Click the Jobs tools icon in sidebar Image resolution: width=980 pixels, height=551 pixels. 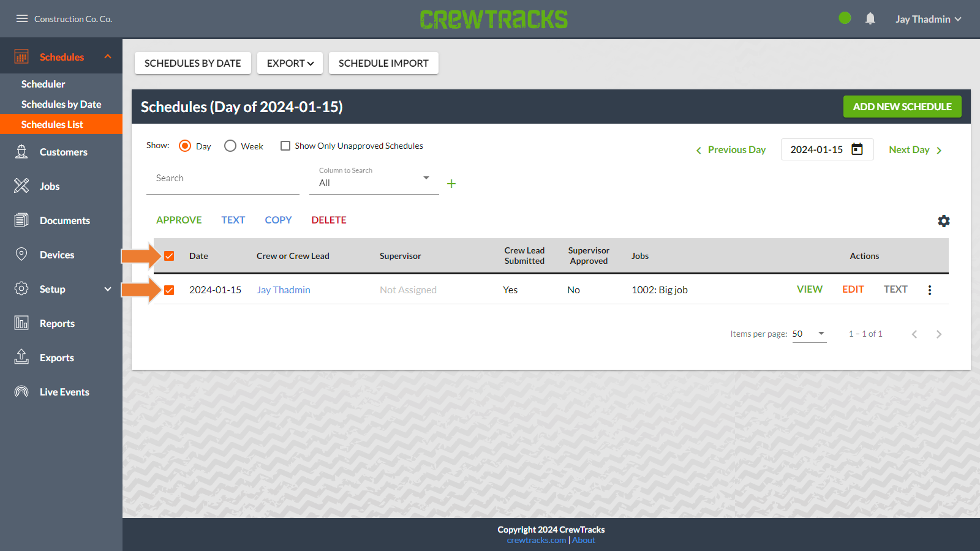point(21,186)
